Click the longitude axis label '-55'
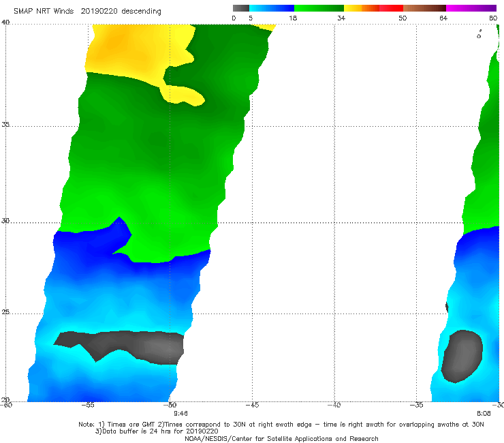The image size is (504, 443). click(x=88, y=405)
